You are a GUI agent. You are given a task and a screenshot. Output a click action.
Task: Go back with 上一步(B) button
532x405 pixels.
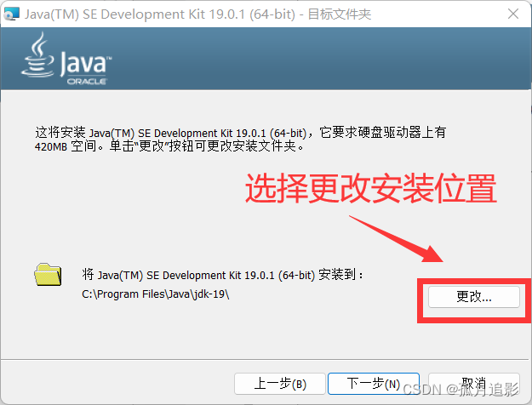point(280,384)
